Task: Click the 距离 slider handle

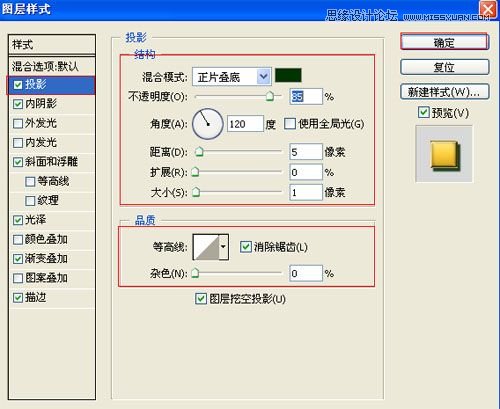Action: click(x=199, y=152)
